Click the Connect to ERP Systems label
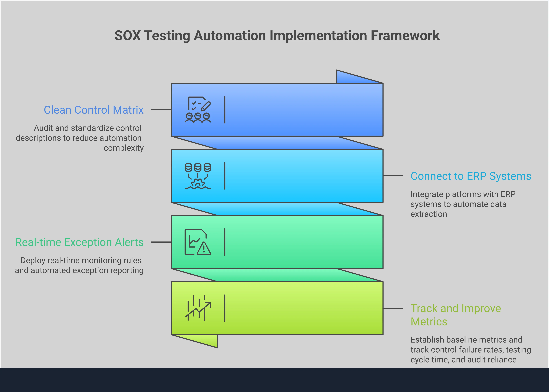Viewport: 549px width, 392px height. 471,176
